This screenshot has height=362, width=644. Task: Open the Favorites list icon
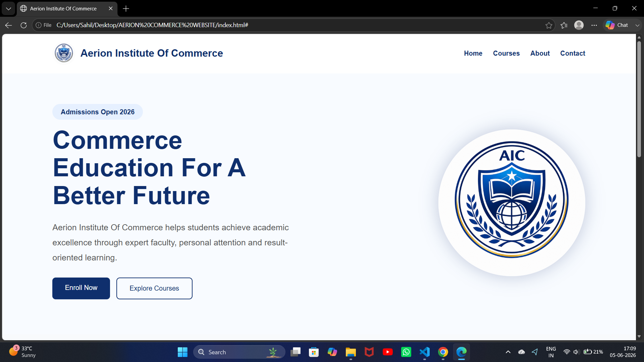pyautogui.click(x=564, y=25)
